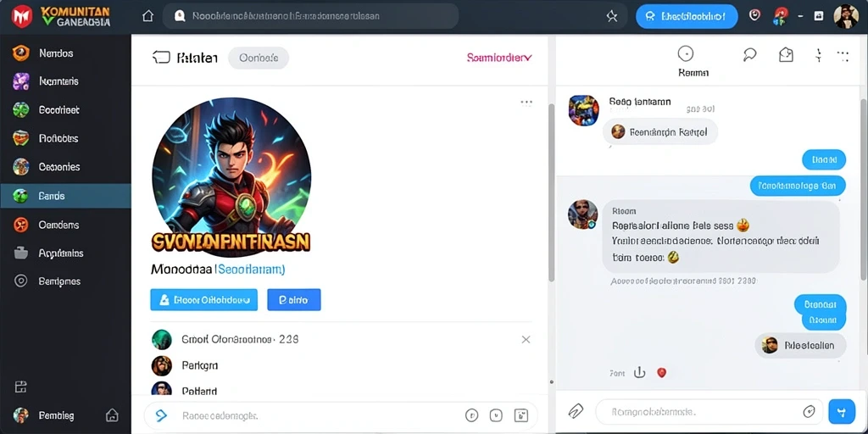Image resolution: width=868 pixels, height=434 pixels.
Task: Click the grey pill tab beside Ralater
Action: [259, 58]
